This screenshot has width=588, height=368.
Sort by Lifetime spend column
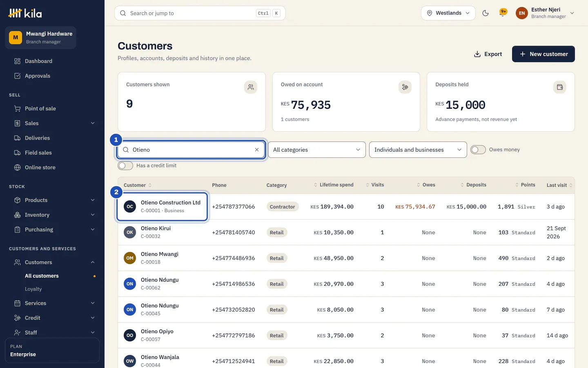click(334, 185)
